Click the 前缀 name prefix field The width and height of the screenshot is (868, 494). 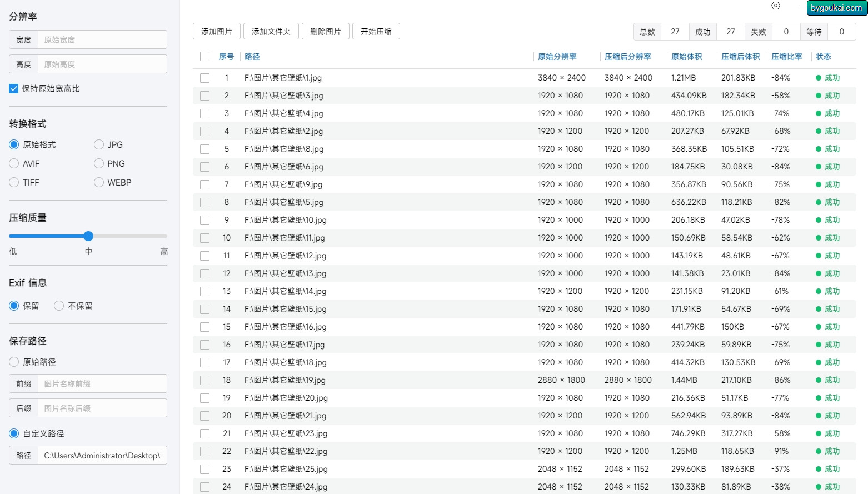click(x=102, y=383)
